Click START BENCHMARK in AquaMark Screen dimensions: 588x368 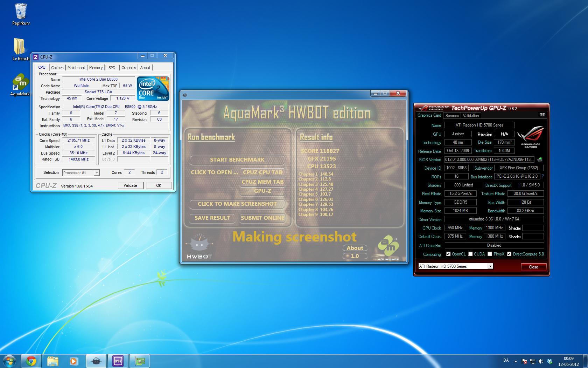(x=237, y=160)
